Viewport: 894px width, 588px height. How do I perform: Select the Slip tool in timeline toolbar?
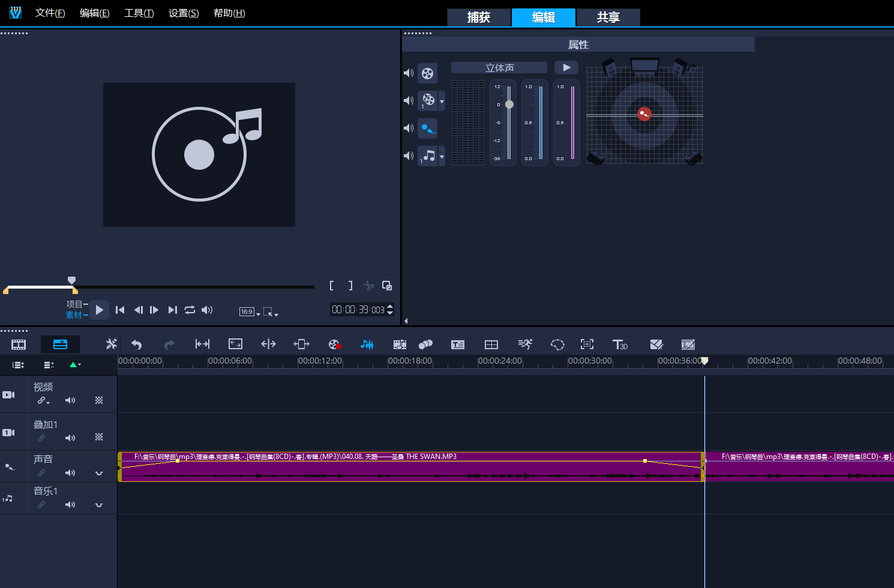tap(202, 344)
